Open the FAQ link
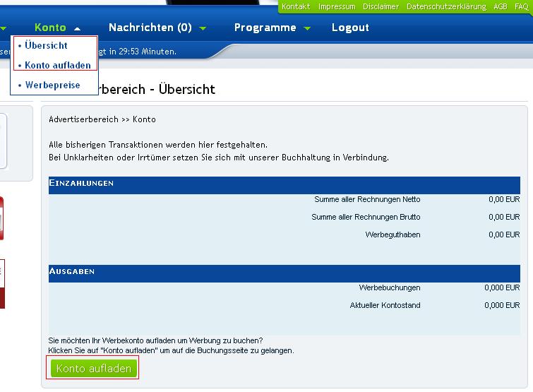Viewport: 533px width, 392px height. tap(521, 6)
